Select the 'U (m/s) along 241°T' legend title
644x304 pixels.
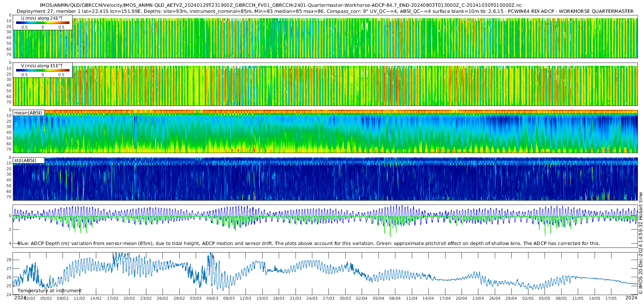[x=42, y=18]
